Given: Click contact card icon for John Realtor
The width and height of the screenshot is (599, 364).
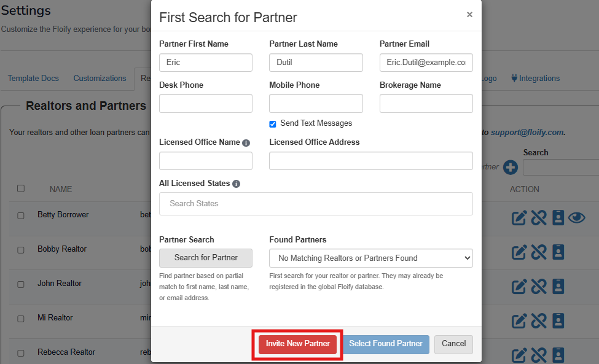Looking at the screenshot, I should click(558, 287).
